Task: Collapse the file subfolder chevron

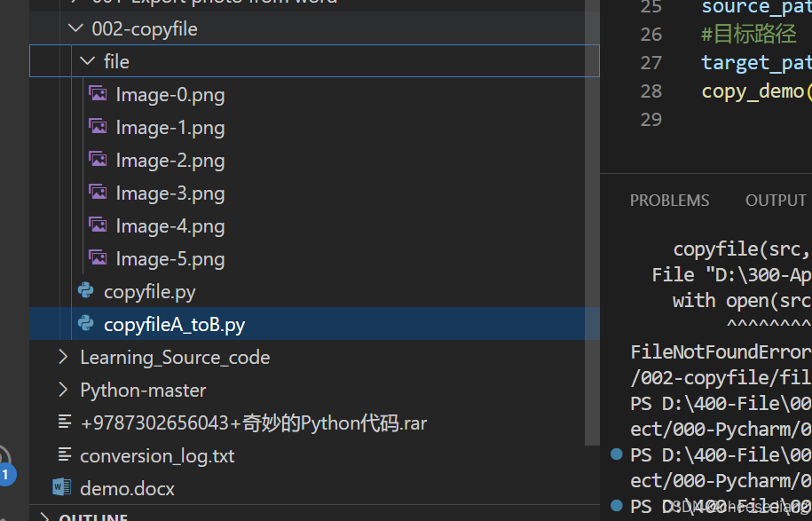Action: click(86, 61)
